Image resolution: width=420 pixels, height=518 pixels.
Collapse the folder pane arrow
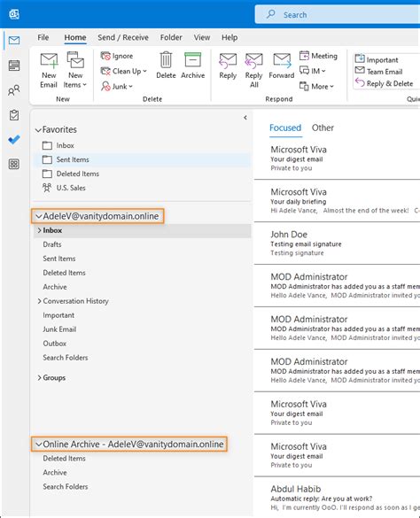[245, 118]
